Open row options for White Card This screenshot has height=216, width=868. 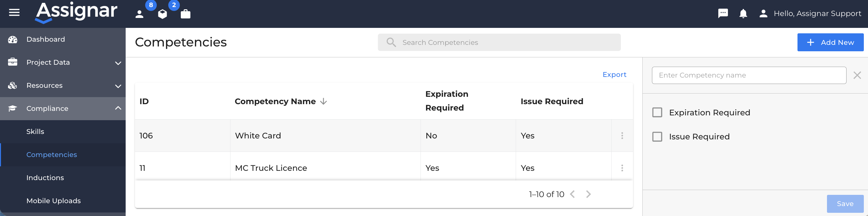(622, 136)
